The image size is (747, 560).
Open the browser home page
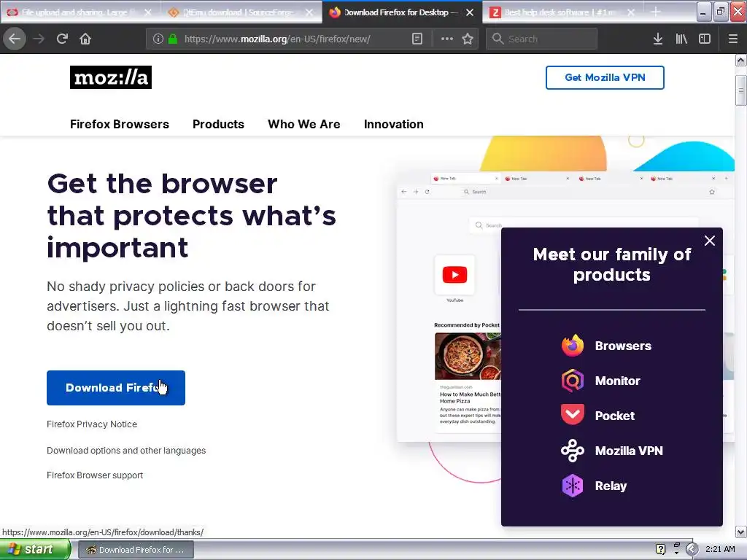(x=85, y=39)
